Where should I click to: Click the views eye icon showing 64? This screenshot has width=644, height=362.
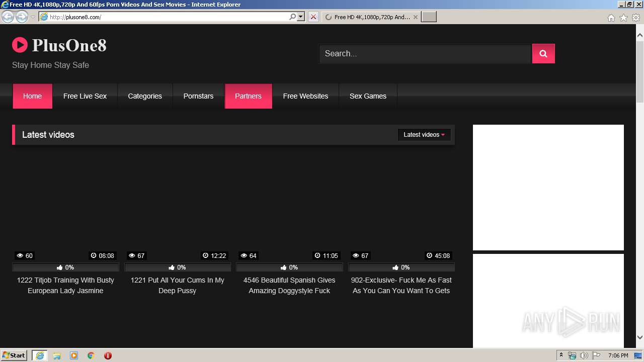pos(244,255)
